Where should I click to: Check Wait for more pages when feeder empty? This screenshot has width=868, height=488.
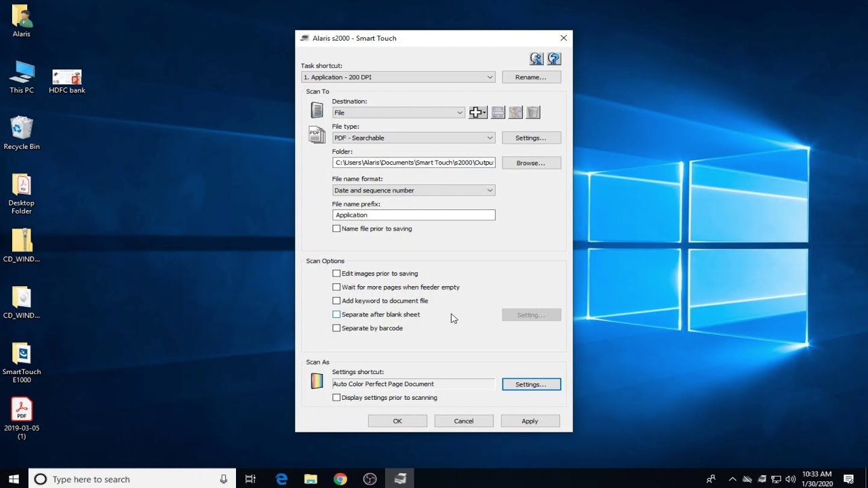[336, 287]
